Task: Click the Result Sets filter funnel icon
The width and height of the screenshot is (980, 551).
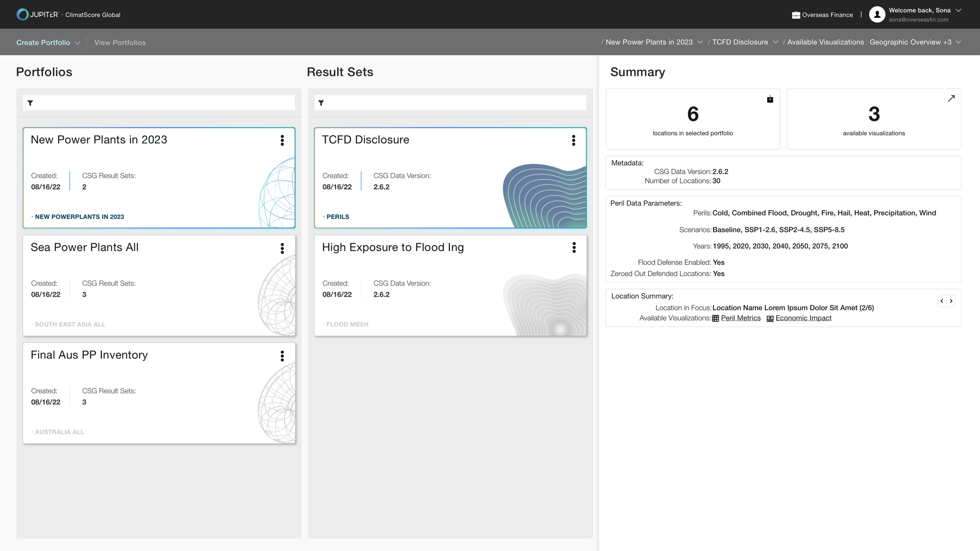Action: [x=321, y=103]
